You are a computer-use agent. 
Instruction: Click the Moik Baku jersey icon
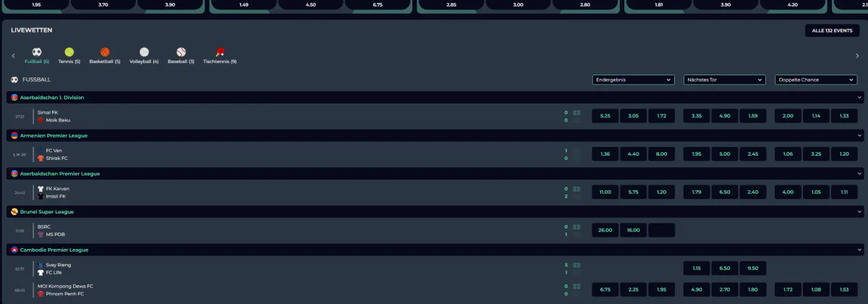41,120
